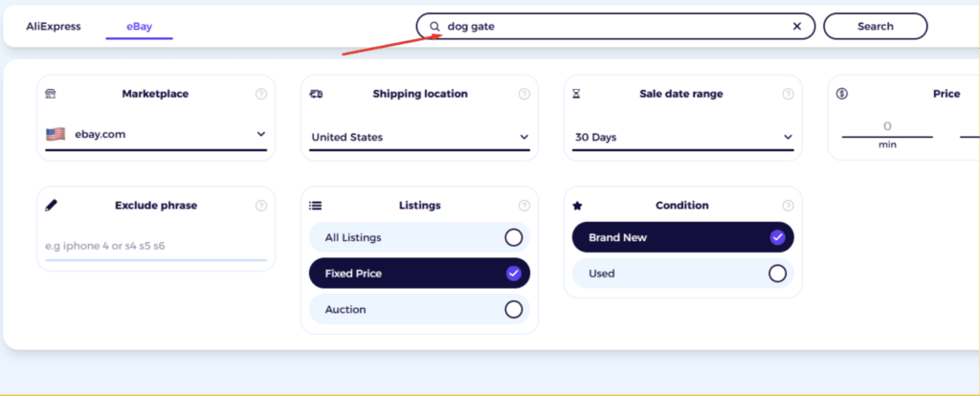Open the 30 Days date range dropdown
Image resolution: width=980 pixels, height=396 pixels.
[683, 138]
